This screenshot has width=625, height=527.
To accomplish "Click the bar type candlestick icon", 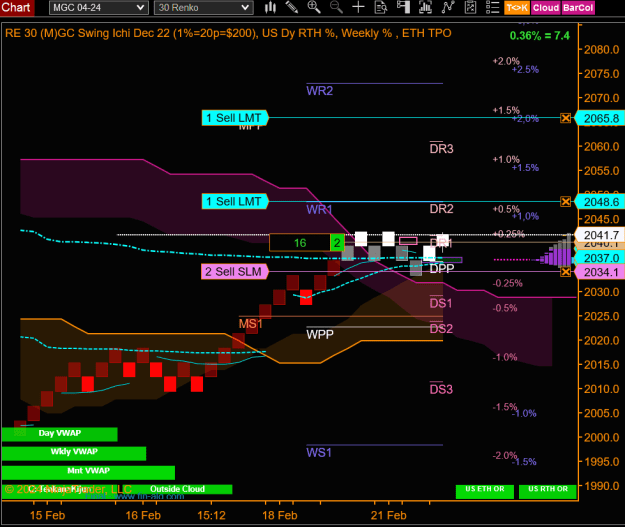I will click(270, 7).
